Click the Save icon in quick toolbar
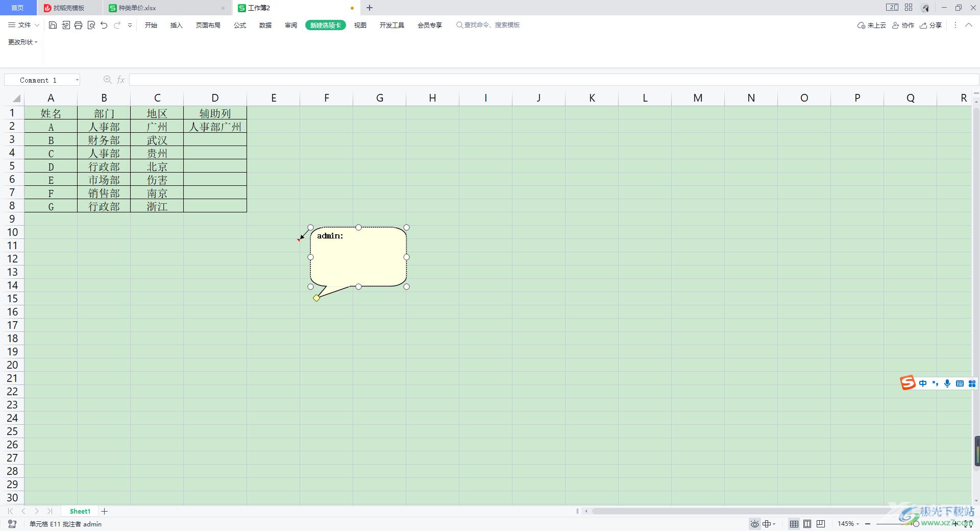Image resolution: width=980 pixels, height=531 pixels. (x=53, y=25)
